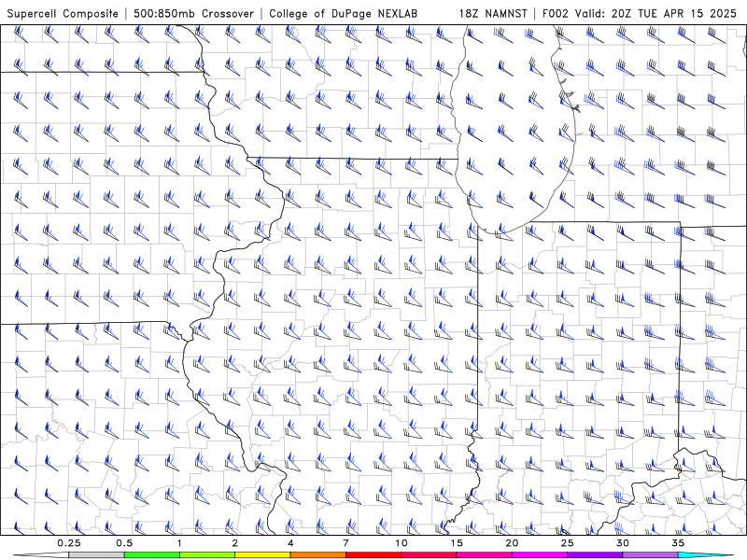The width and height of the screenshot is (747, 560).
Task: Click the "0.5" color bar label
Action: click(124, 543)
